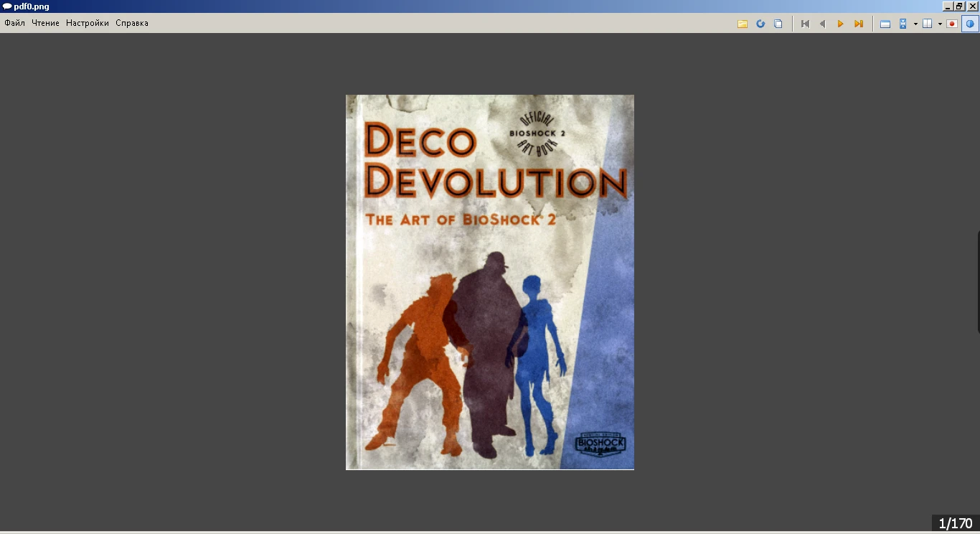Screen dimensions: 980x534
Task: Toggle the red-dot recording indicator
Action: (952, 23)
